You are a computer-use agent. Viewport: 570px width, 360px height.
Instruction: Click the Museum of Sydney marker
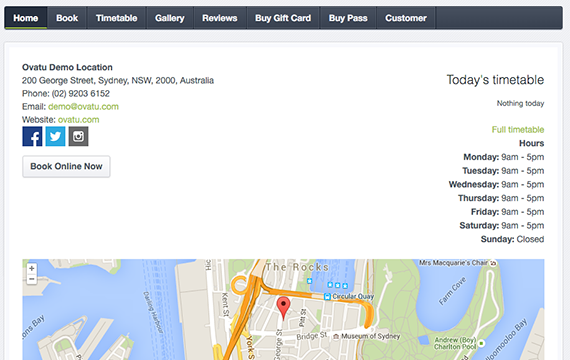point(336,336)
